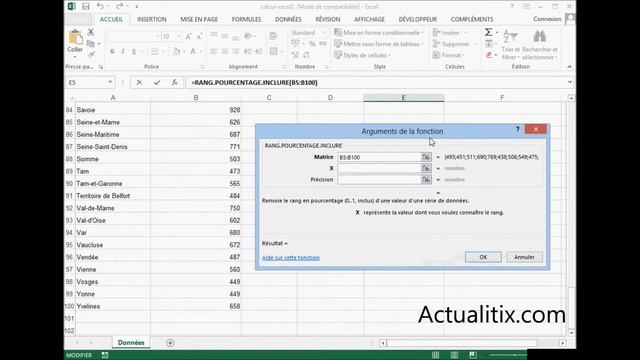This screenshot has width=640, height=360.
Task: Click cell containing Savoie
Action: tap(113, 110)
